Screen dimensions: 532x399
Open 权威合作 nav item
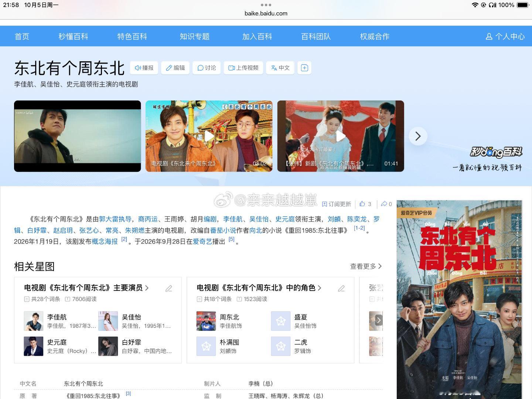(375, 37)
